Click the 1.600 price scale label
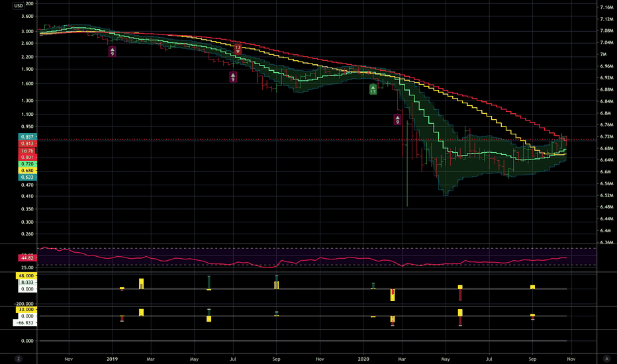The width and height of the screenshot is (617, 364). (27, 83)
